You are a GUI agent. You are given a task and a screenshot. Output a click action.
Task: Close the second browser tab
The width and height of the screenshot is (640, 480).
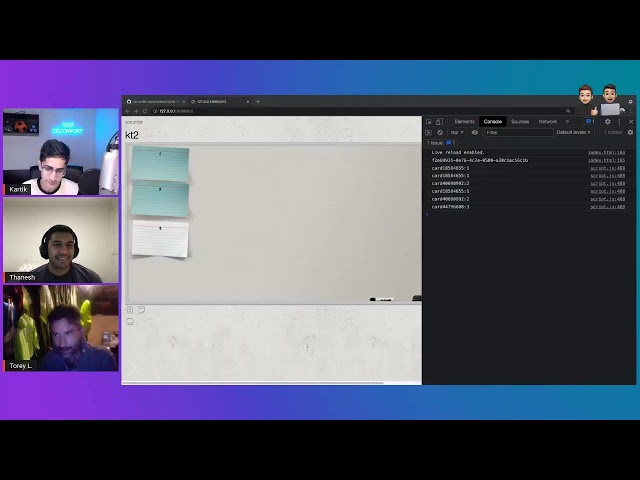click(x=248, y=102)
